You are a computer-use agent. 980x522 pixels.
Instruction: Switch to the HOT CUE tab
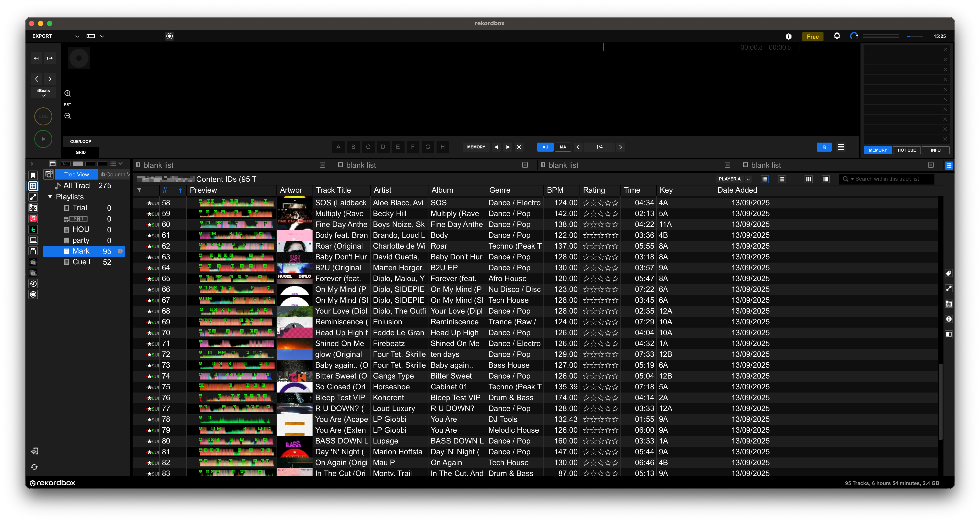click(906, 150)
